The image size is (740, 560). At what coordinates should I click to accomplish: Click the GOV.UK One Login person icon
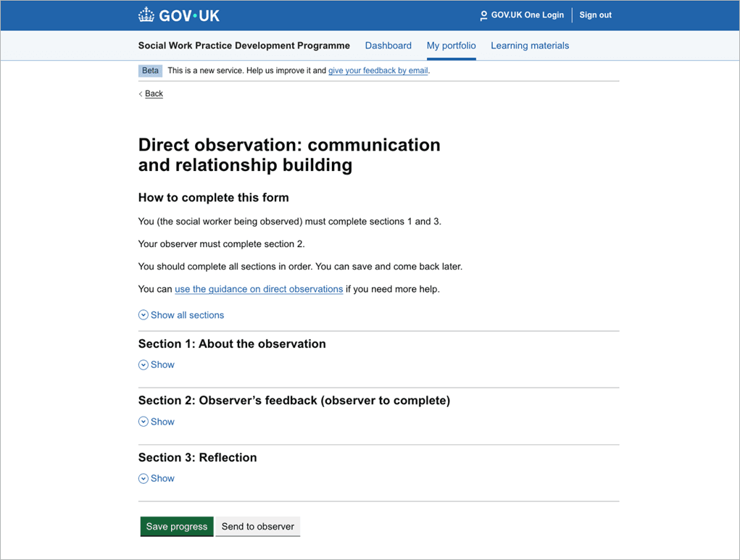(x=483, y=15)
